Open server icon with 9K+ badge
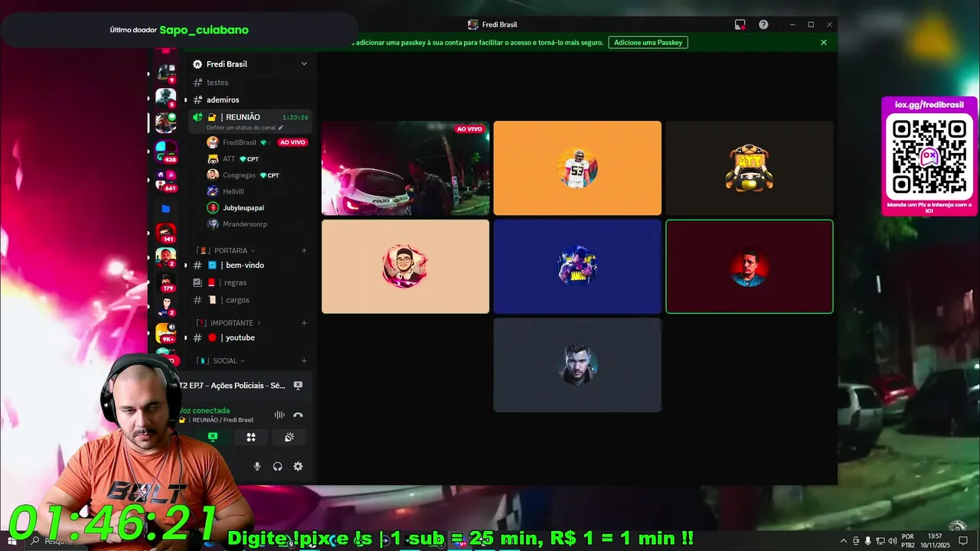The image size is (980, 551). click(x=165, y=331)
